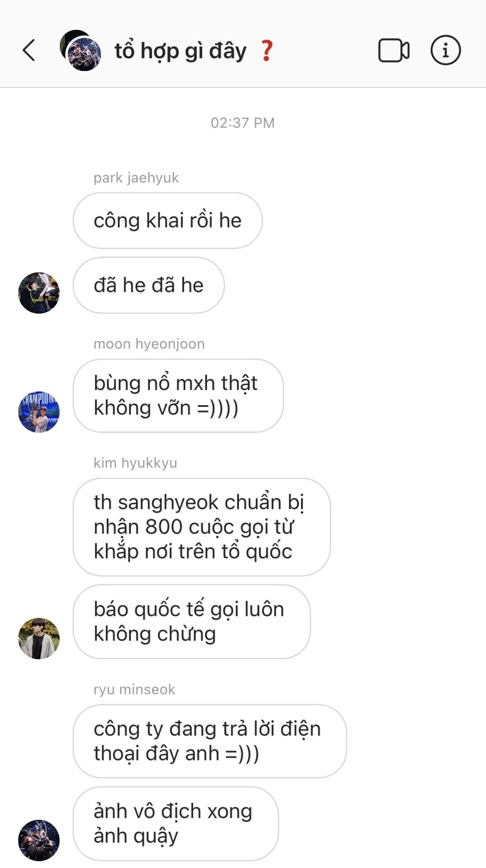Open the chat info icon

click(445, 50)
